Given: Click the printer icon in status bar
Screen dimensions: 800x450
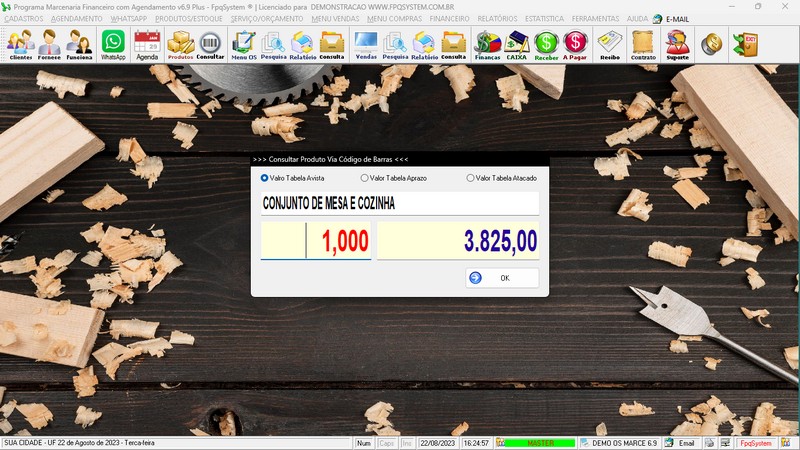Looking at the screenshot, I should click(709, 443).
